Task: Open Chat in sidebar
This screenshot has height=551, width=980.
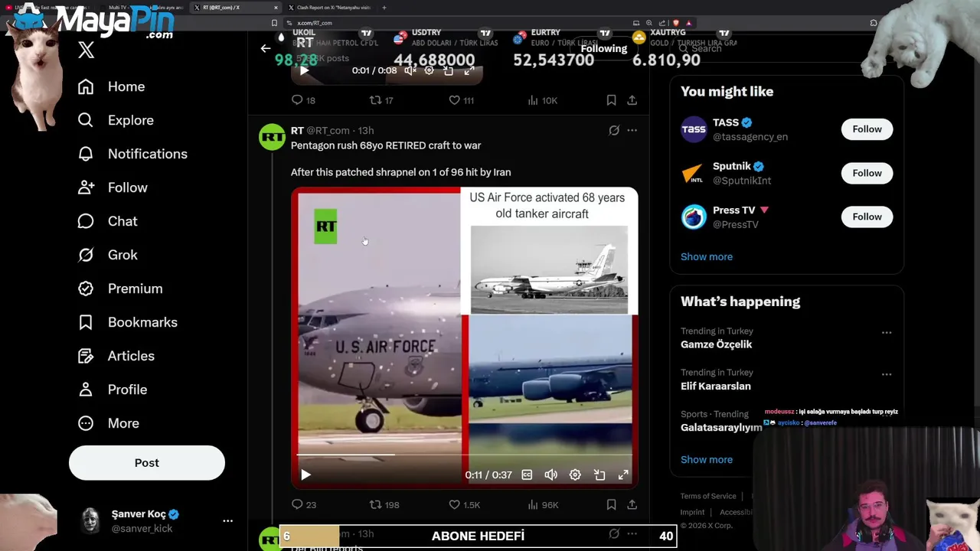Action: (x=107, y=221)
